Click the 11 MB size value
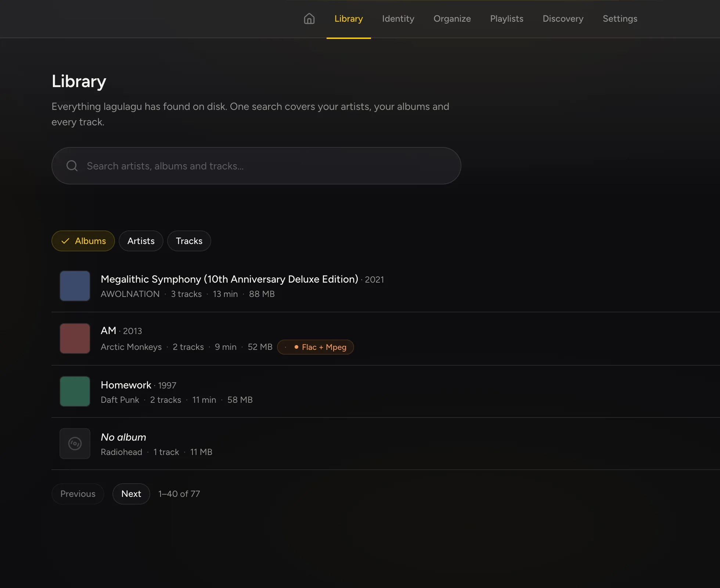The width and height of the screenshot is (720, 588). tap(201, 452)
